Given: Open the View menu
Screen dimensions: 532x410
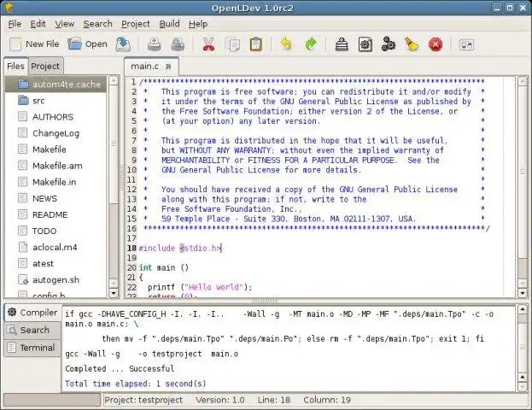Looking at the screenshot, I should 64,24.
